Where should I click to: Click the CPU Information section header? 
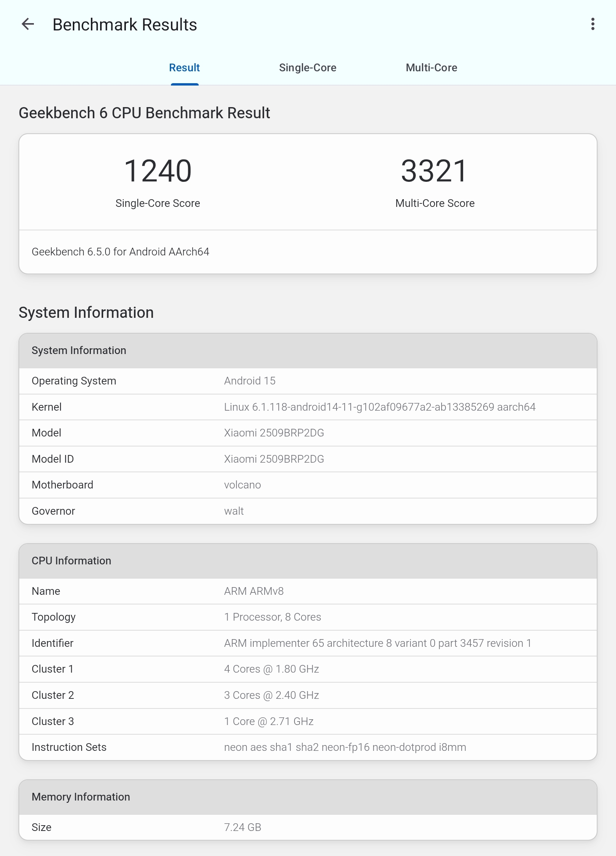307,561
